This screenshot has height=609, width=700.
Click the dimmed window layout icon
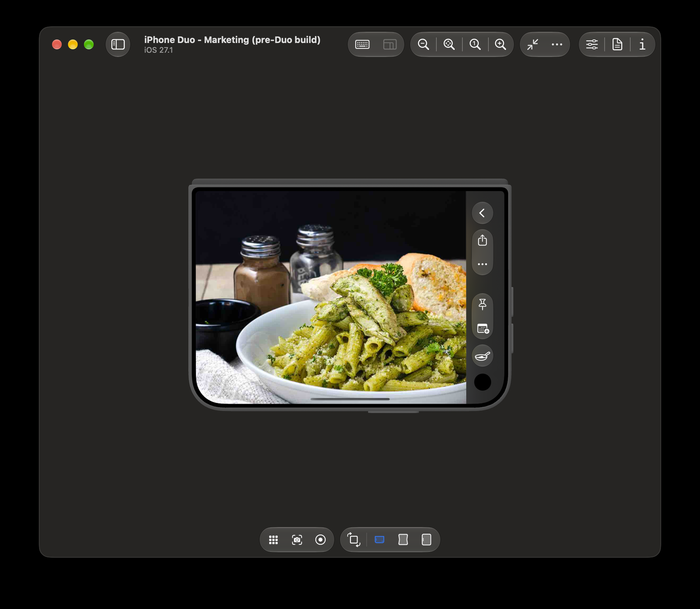(x=390, y=44)
